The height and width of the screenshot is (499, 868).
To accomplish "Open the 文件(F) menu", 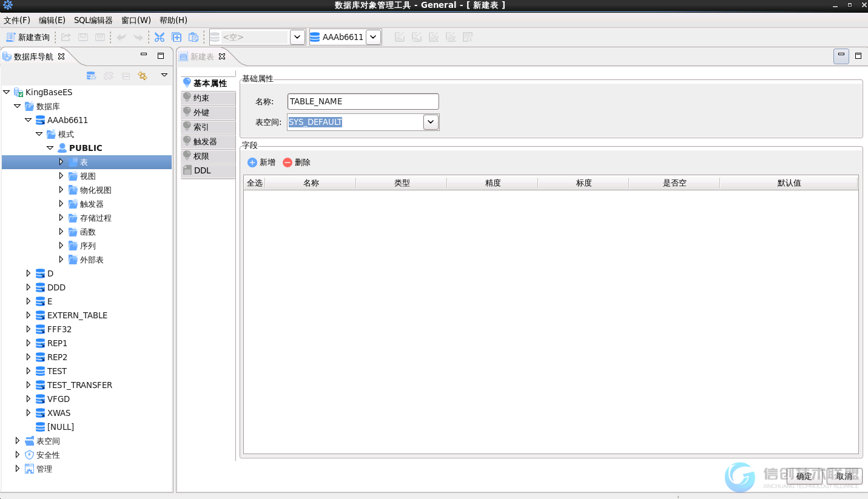I will 17,20.
